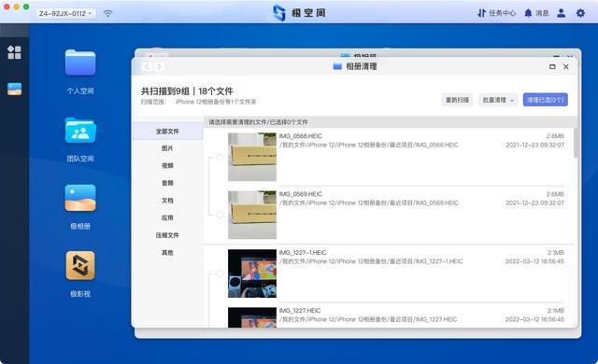
Task: Click the 清理已选(0个) button
Action: click(546, 100)
